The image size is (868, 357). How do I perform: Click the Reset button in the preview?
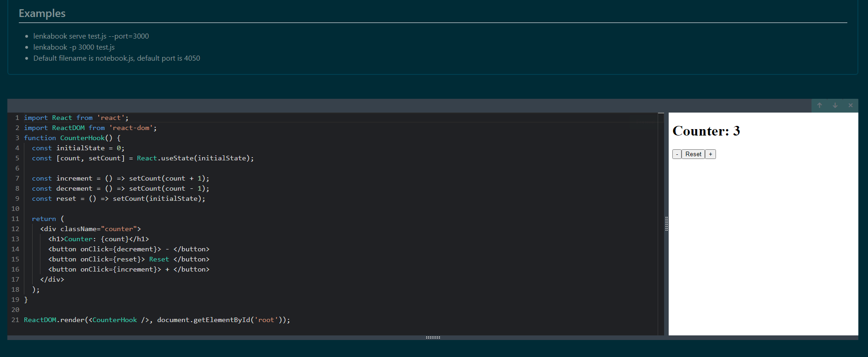[x=693, y=154]
